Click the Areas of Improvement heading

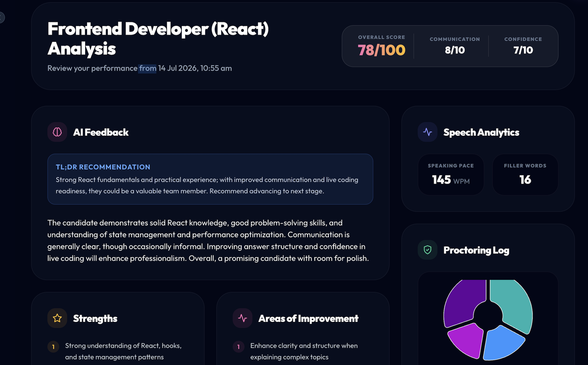(308, 318)
